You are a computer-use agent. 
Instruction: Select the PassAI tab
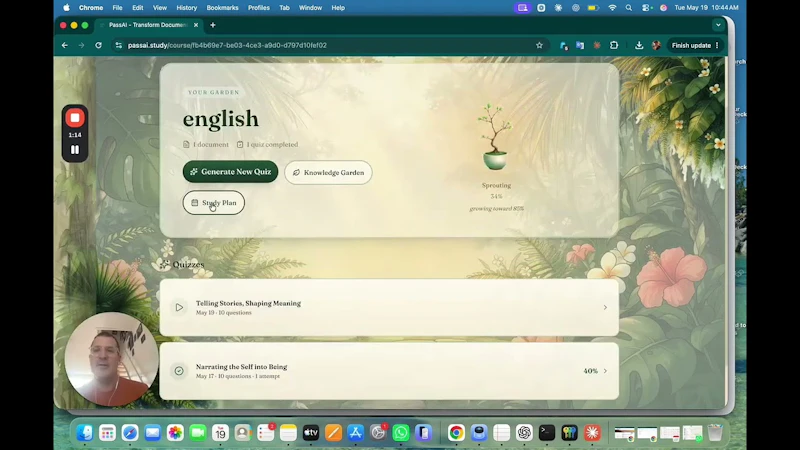tap(148, 25)
